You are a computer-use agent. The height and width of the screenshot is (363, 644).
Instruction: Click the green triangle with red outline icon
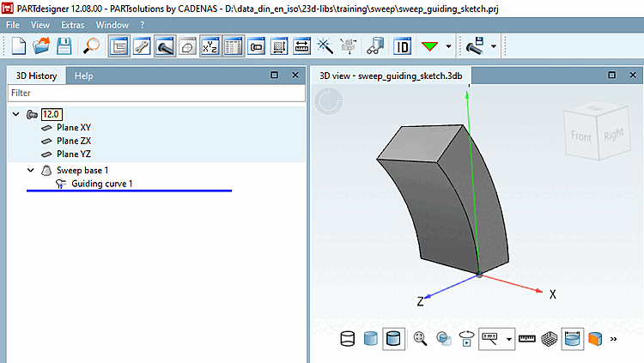(x=429, y=46)
